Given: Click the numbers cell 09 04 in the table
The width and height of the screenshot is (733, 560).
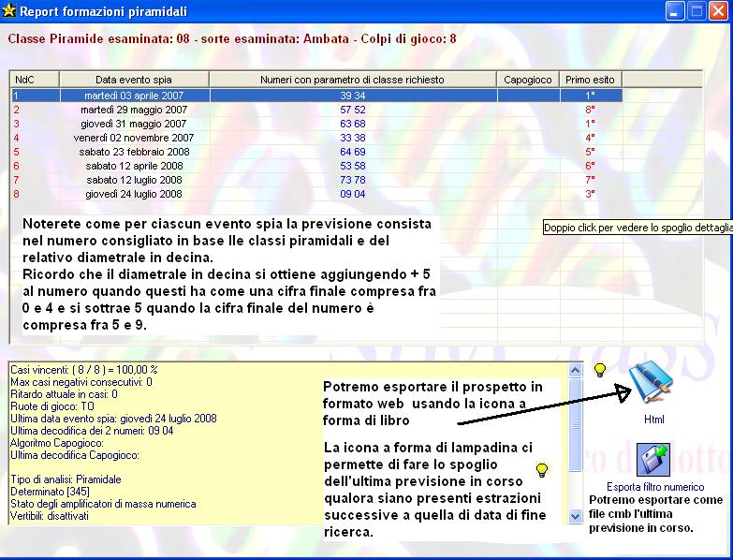Looking at the screenshot, I should (353, 194).
